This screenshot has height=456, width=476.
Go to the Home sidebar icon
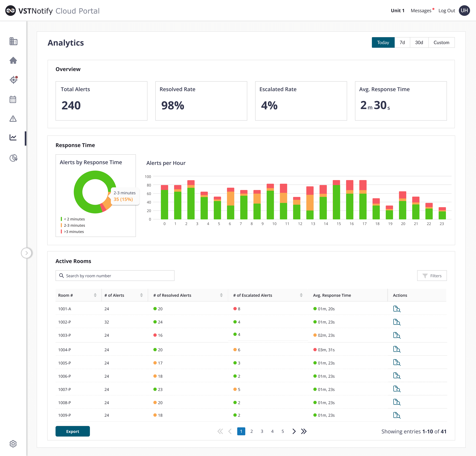pos(13,60)
